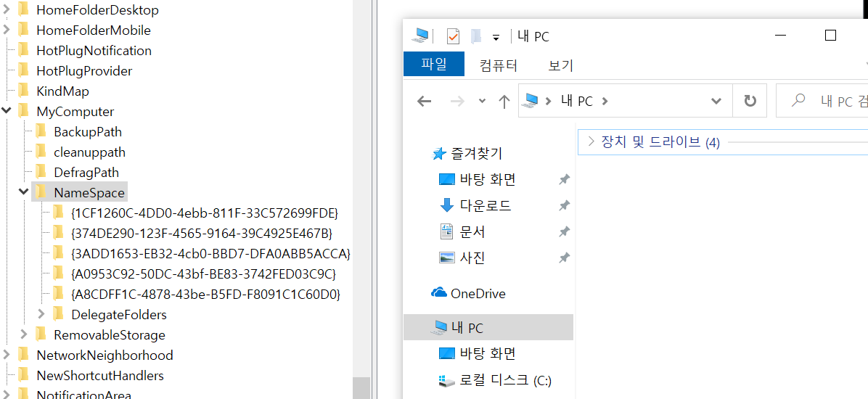
Task: Click the PC icon in Explorer title bar
Action: point(421,36)
